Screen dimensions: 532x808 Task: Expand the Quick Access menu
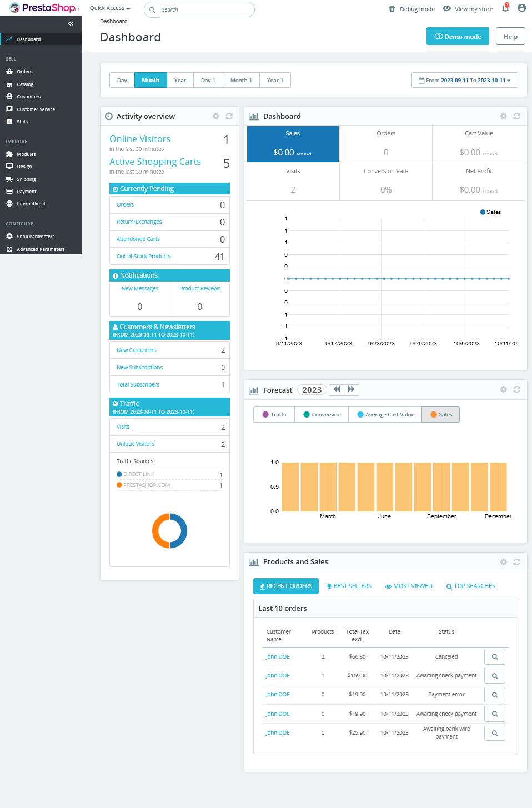click(x=110, y=8)
